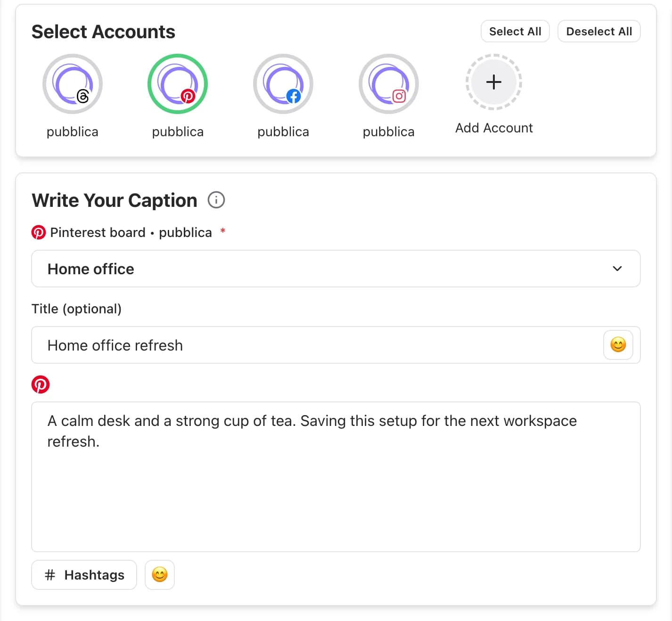Viewport: 672px width, 621px height.
Task: Click the 'Write Your Caption' heading
Action: [115, 200]
